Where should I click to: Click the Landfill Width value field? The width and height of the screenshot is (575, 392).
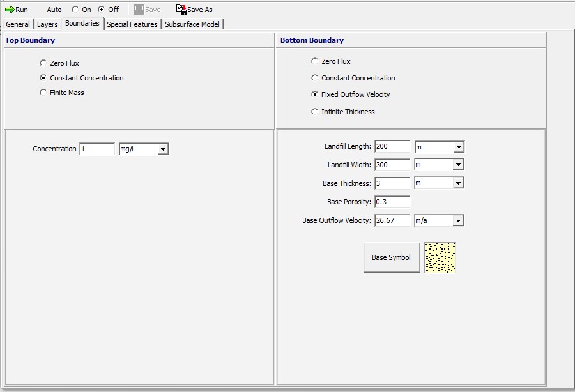pos(392,165)
